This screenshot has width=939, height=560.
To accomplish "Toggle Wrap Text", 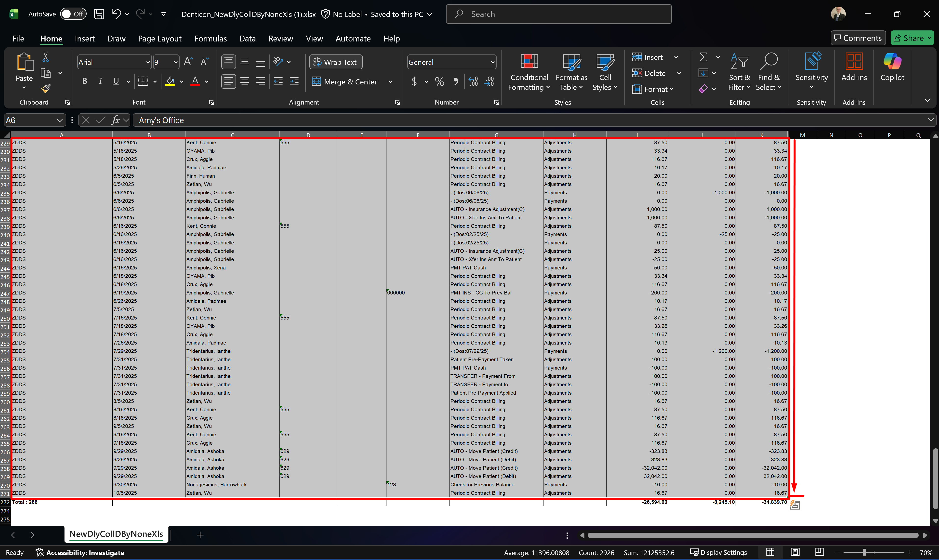I will tap(336, 62).
